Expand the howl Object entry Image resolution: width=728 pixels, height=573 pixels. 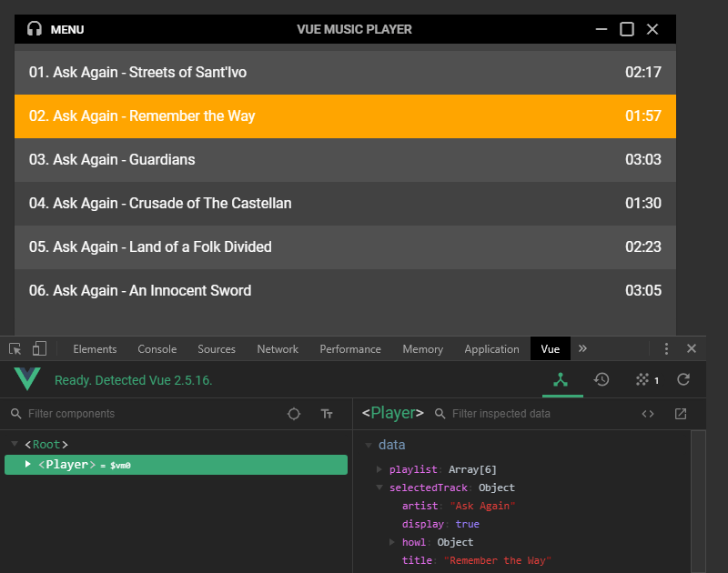pyautogui.click(x=392, y=542)
